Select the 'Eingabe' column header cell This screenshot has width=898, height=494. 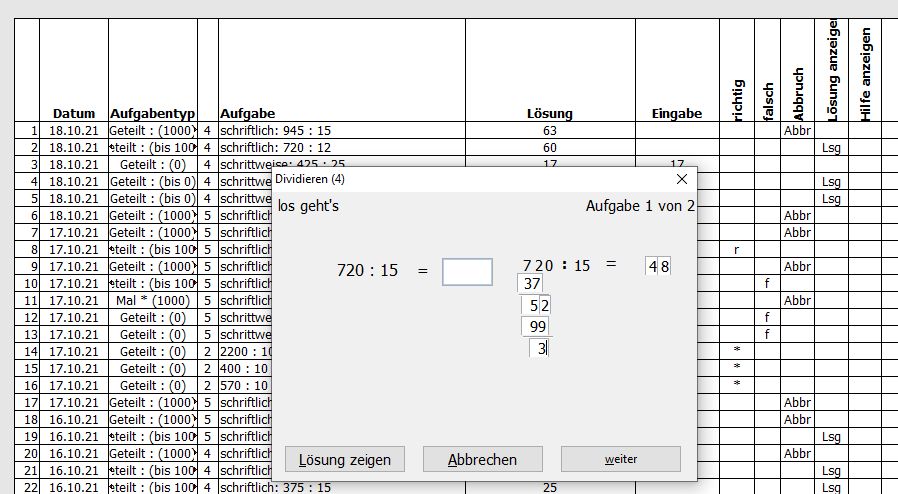point(676,113)
